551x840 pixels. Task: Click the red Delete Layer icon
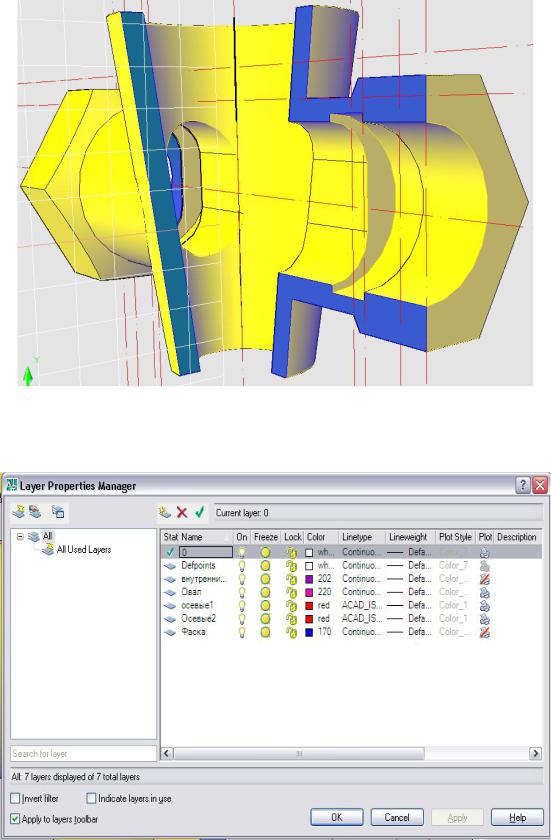tap(182, 513)
